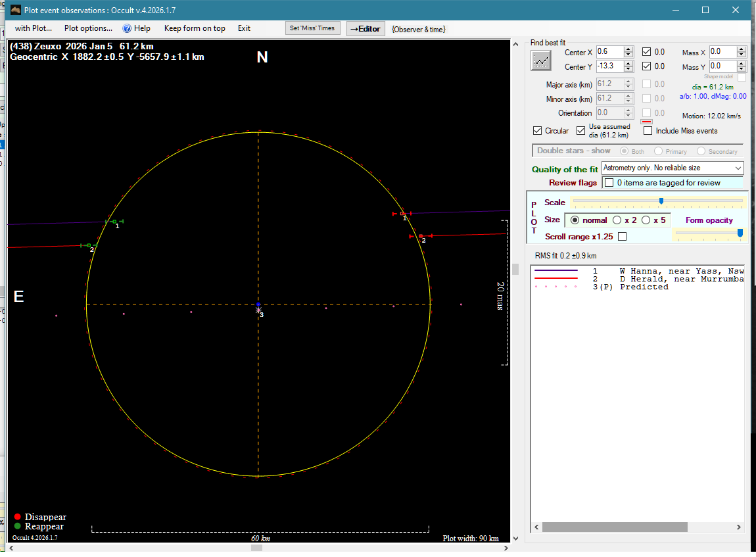This screenshot has width=756, height=557.
Task: Click the blue Help question mark icon
Action: pyautogui.click(x=128, y=28)
